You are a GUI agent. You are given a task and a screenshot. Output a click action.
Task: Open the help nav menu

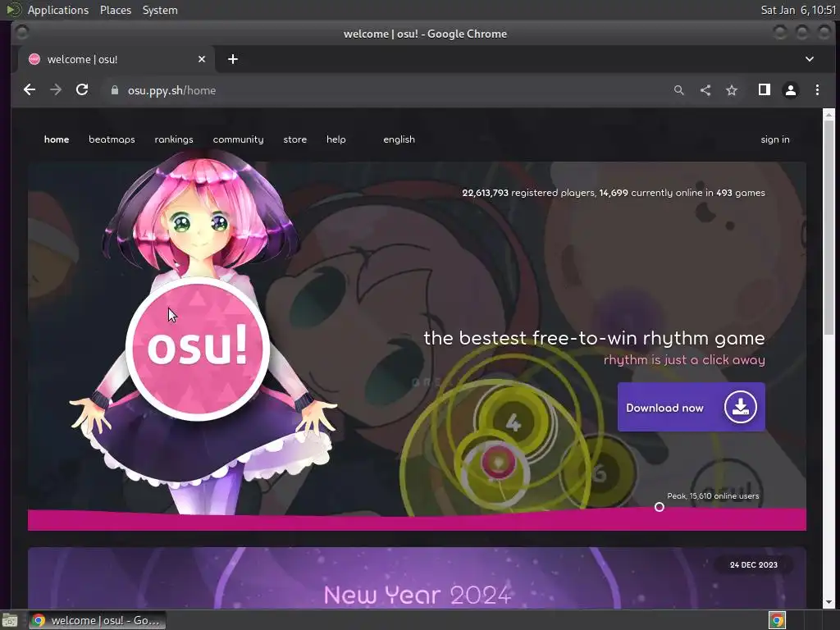(x=336, y=139)
